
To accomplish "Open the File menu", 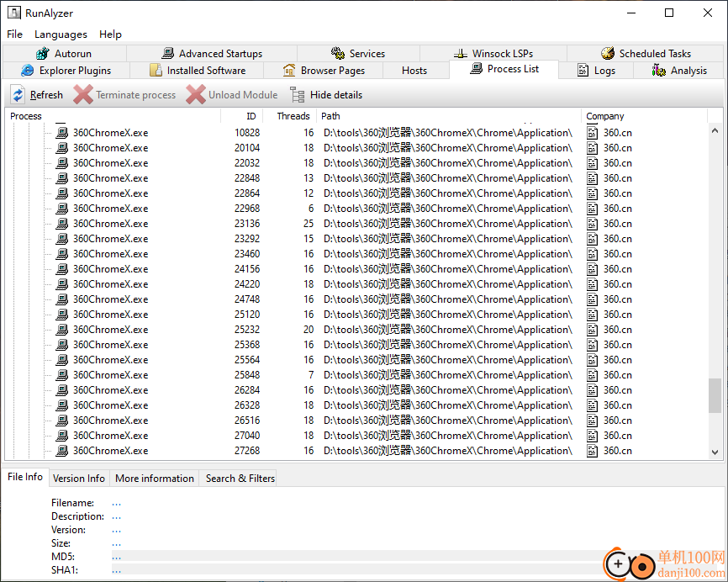I will pyautogui.click(x=14, y=34).
